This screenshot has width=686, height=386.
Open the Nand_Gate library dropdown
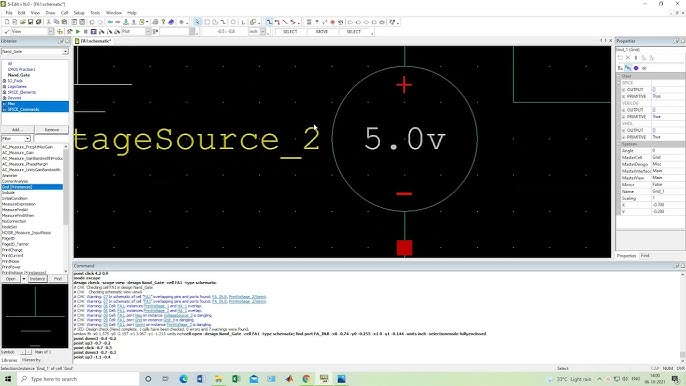click(x=65, y=52)
